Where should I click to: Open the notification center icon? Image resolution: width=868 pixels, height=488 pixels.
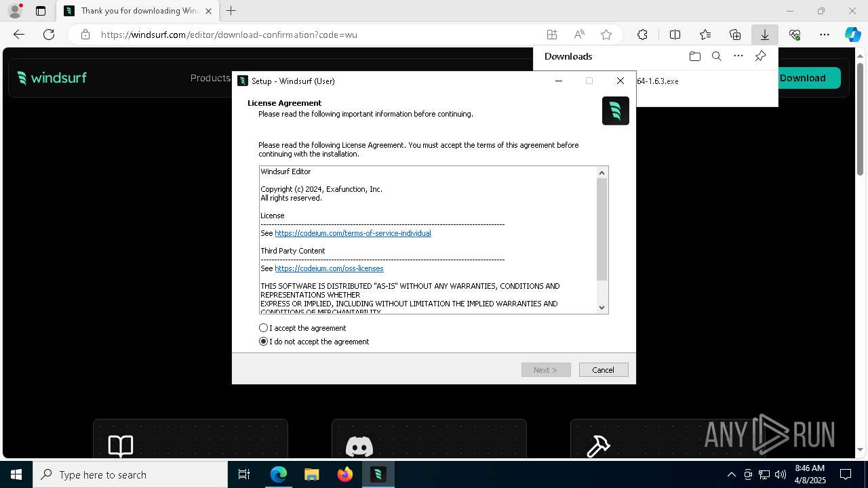(846, 474)
